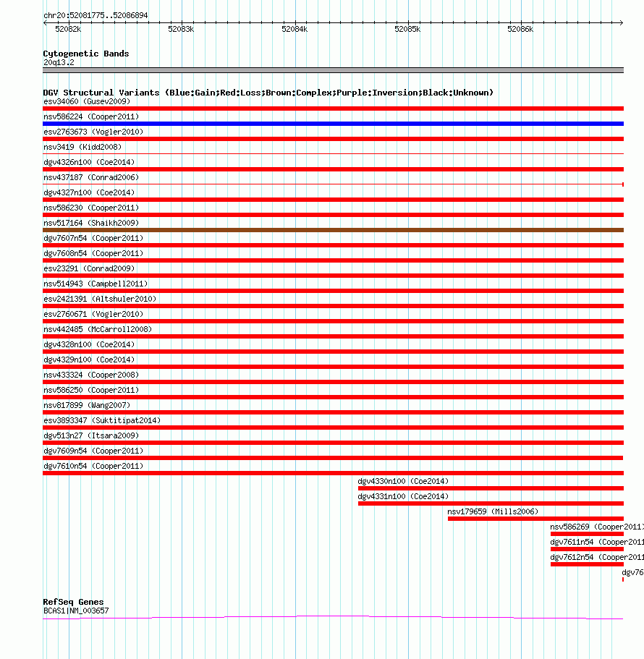Open nsv586224 (Cooper2011) variant label
The image size is (644, 659).
[91, 116]
